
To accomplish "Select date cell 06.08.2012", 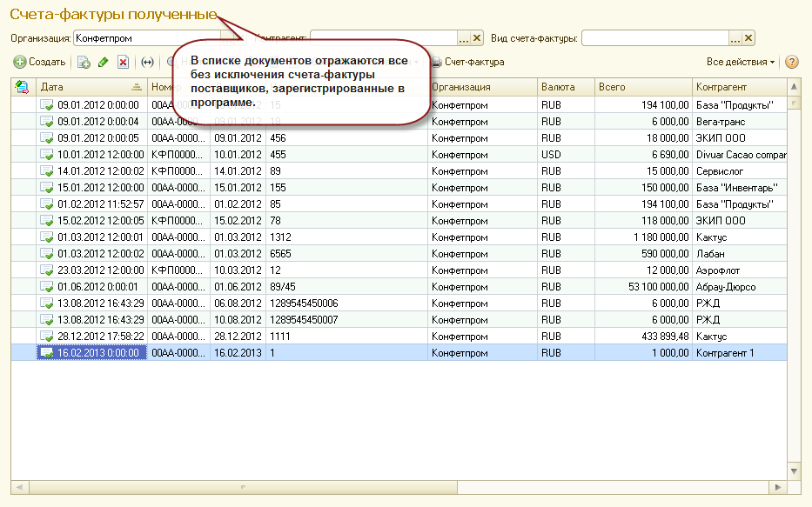I will click(x=238, y=304).
